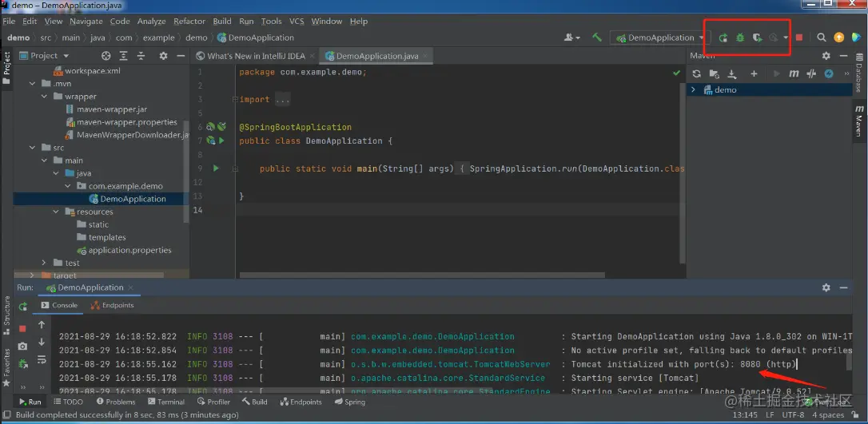Open Search Everywhere magnifier icon

tap(822, 38)
